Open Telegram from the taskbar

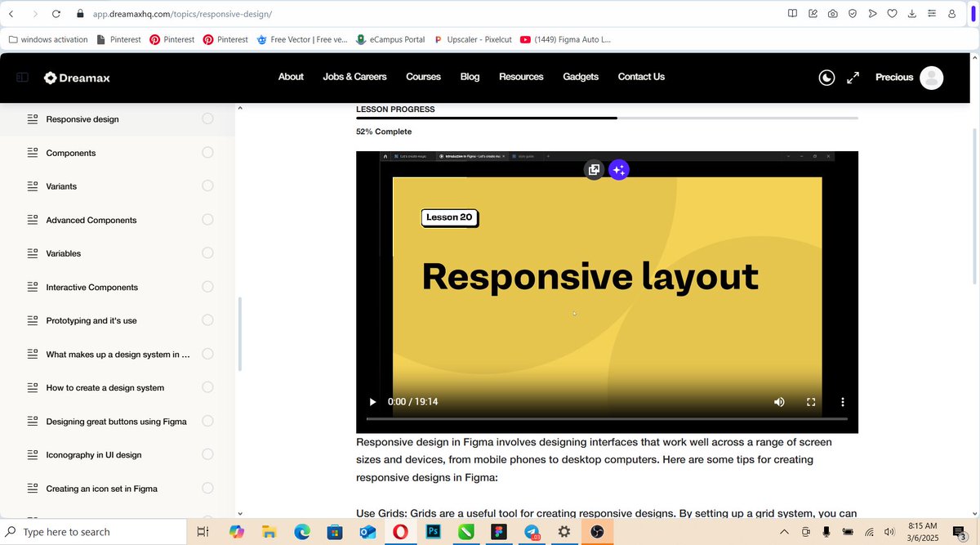click(532, 531)
